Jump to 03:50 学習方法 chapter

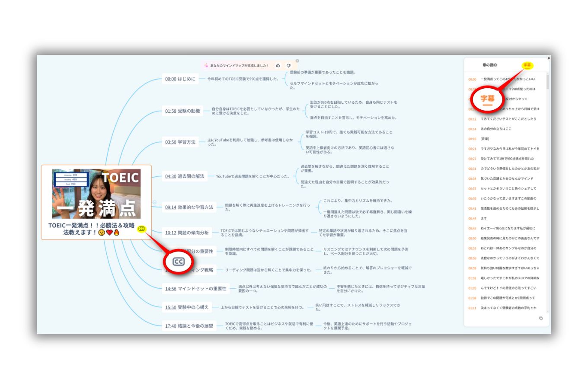pos(180,142)
